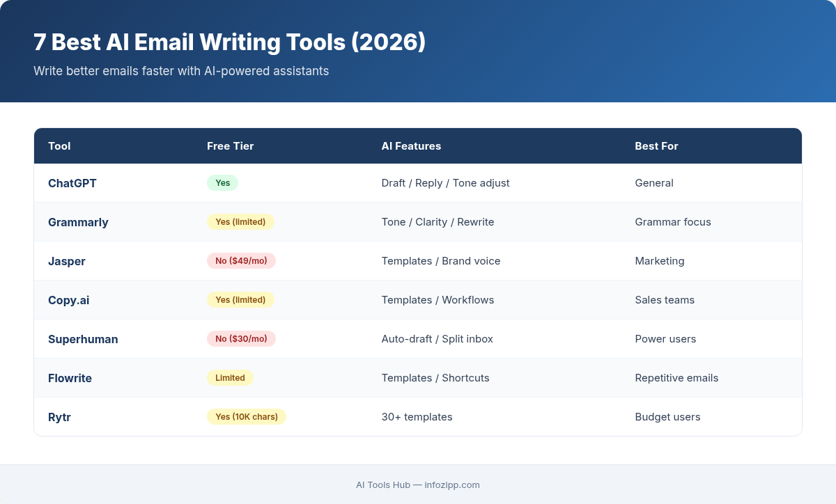Select the Yes (10K chars) badge for Rytr
Image resolution: width=836 pixels, height=504 pixels.
point(247,416)
